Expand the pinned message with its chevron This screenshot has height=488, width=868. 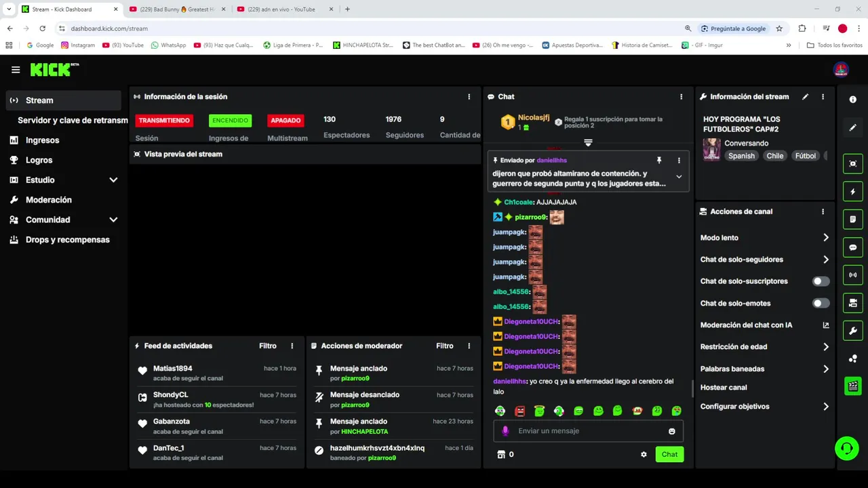tap(679, 177)
